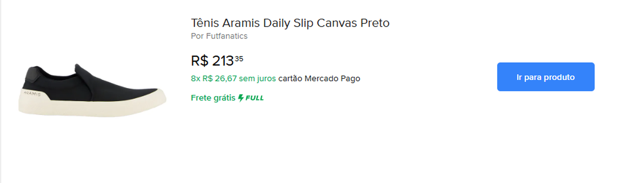
Task: Click the "R$ 213" main price
Action: (x=212, y=61)
